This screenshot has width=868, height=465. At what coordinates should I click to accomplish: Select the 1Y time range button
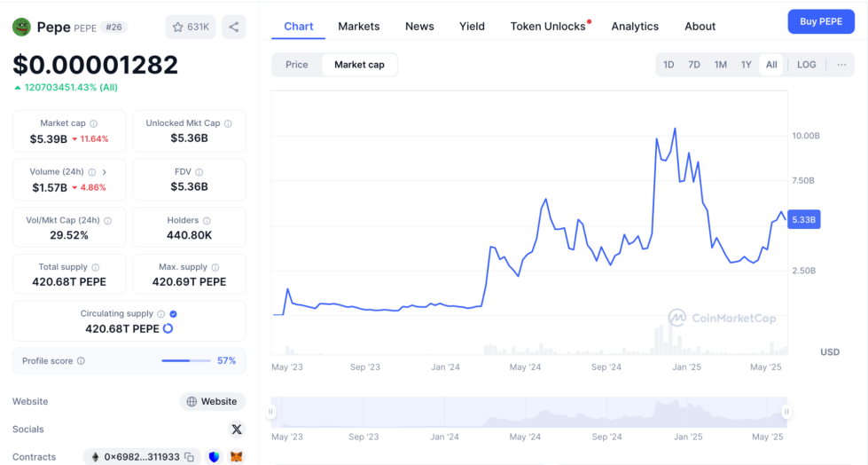pos(746,65)
